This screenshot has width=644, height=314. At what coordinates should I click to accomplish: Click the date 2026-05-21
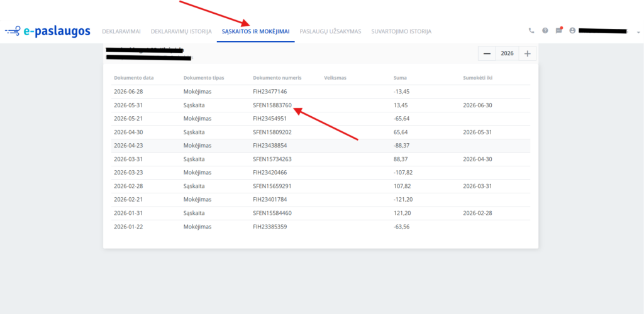[128, 119]
